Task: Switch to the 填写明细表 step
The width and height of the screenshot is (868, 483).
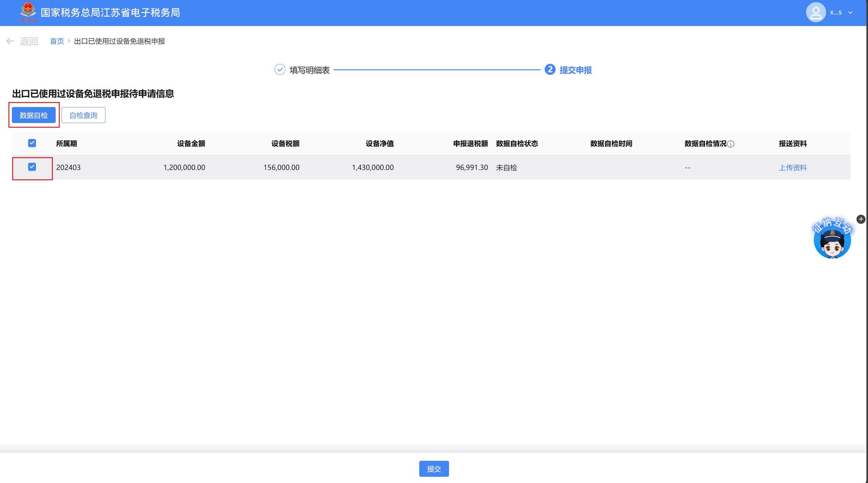Action: pos(309,70)
